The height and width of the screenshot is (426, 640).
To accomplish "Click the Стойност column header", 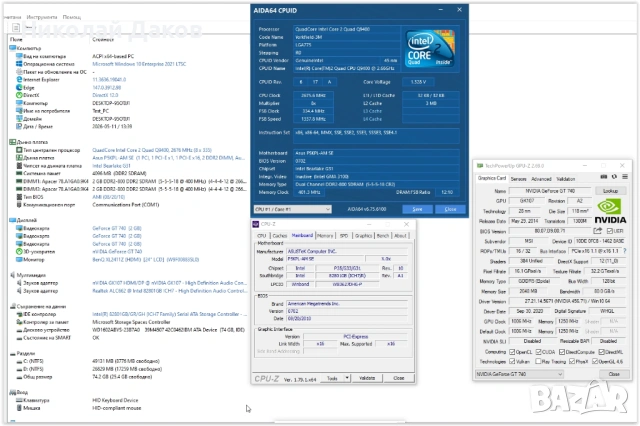I will coord(103,40).
